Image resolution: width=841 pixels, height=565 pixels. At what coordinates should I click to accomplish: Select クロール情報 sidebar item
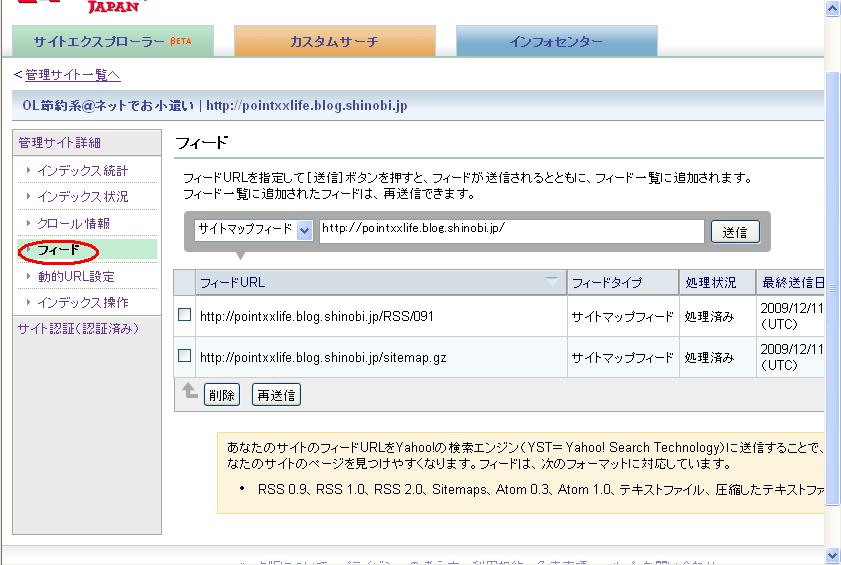click(x=73, y=223)
